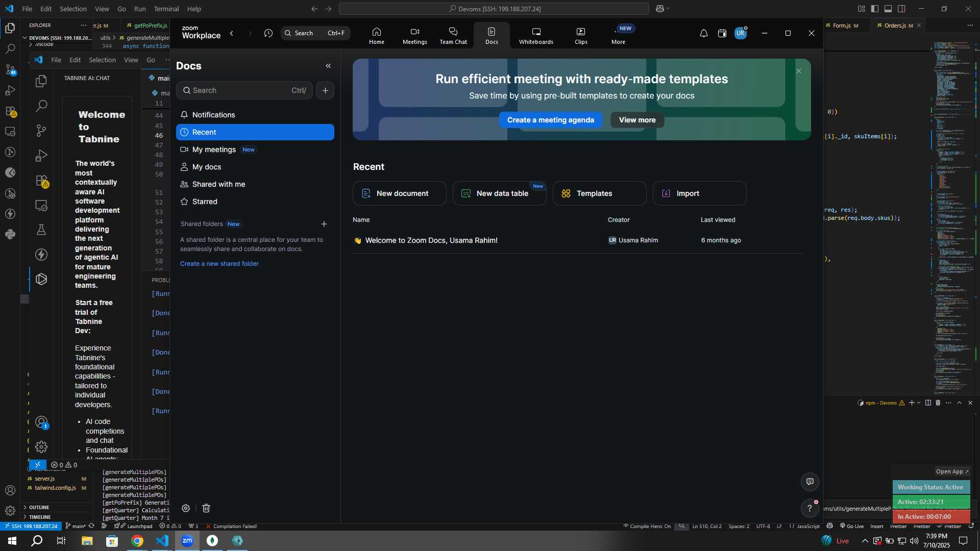Image resolution: width=980 pixels, height=551 pixels.
Task: Open File Explorer from taskbar
Action: 87,541
